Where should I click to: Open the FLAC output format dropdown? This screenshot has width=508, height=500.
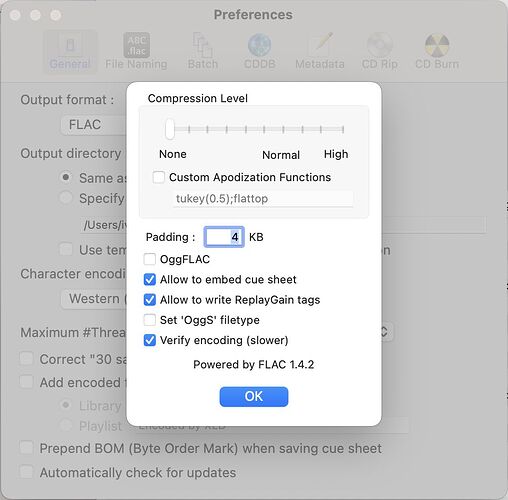pos(94,125)
